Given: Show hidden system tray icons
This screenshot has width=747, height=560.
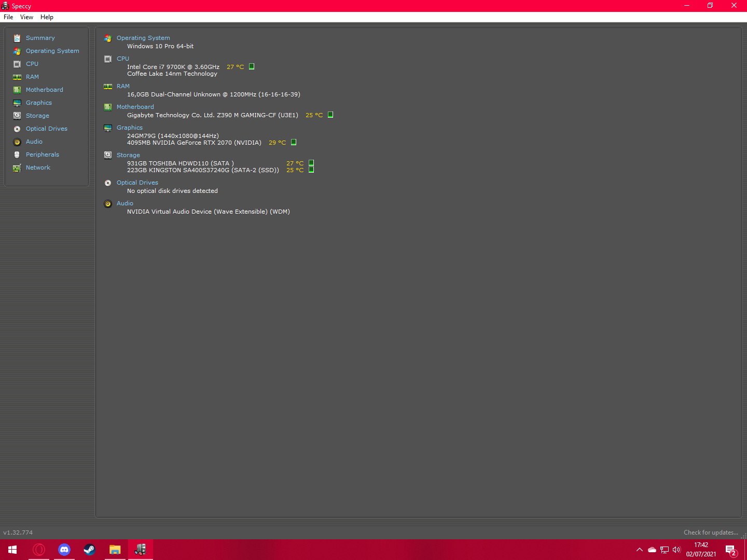Looking at the screenshot, I should 640,550.
